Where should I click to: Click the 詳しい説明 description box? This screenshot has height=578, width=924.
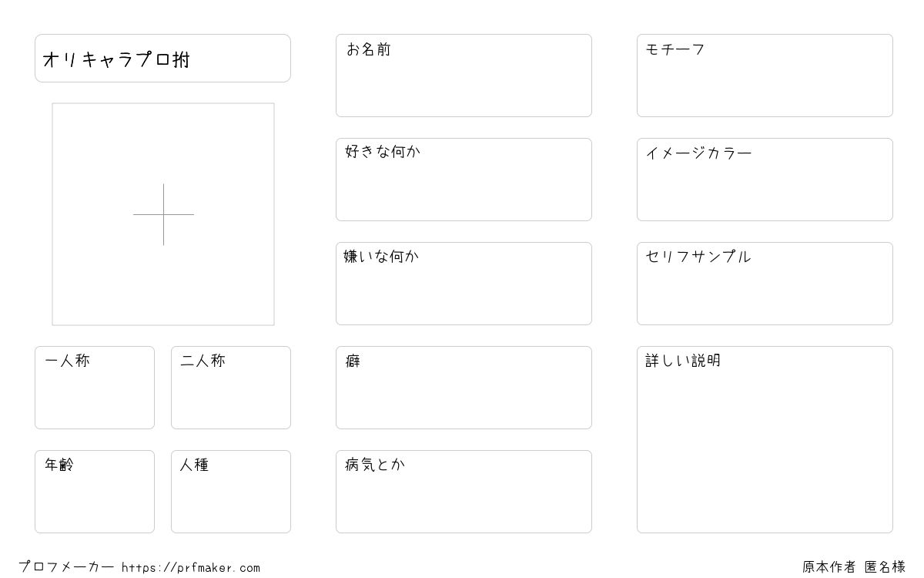pos(765,439)
